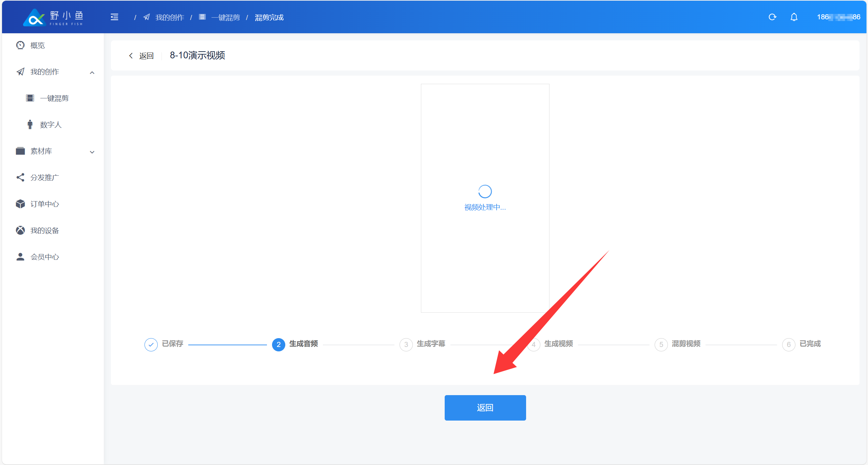The width and height of the screenshot is (868, 465).
Task: Click the 返回 back link beside title
Action: coord(141,56)
